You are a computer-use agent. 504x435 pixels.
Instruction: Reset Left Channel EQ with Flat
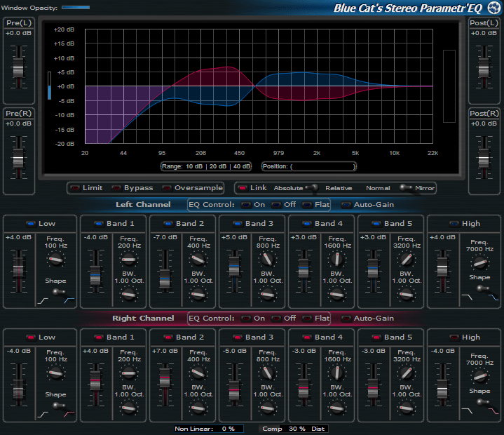point(307,205)
